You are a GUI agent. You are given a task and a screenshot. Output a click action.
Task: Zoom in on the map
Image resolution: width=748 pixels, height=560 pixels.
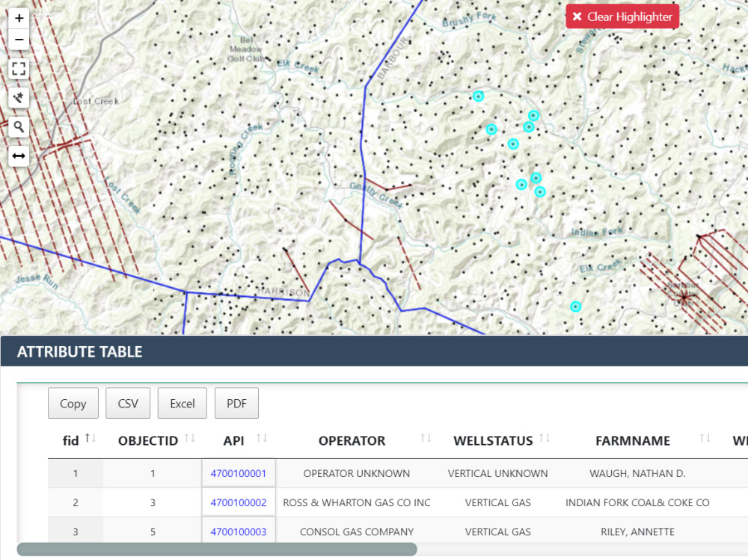(19, 18)
